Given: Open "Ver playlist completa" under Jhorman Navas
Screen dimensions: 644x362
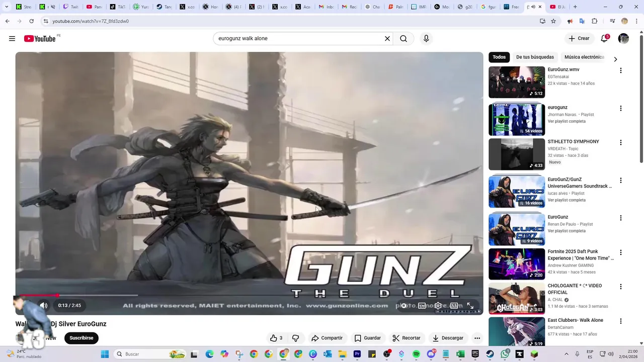Looking at the screenshot, I should click(x=567, y=121).
